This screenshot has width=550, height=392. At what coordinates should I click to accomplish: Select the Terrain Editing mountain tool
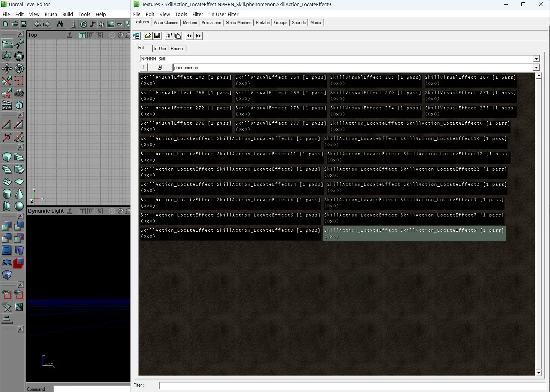tap(19, 93)
